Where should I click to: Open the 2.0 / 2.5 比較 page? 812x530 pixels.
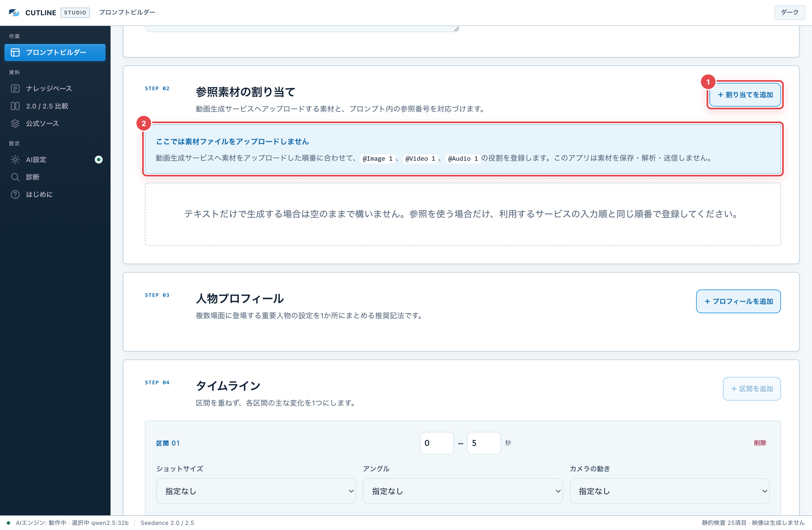point(55,106)
